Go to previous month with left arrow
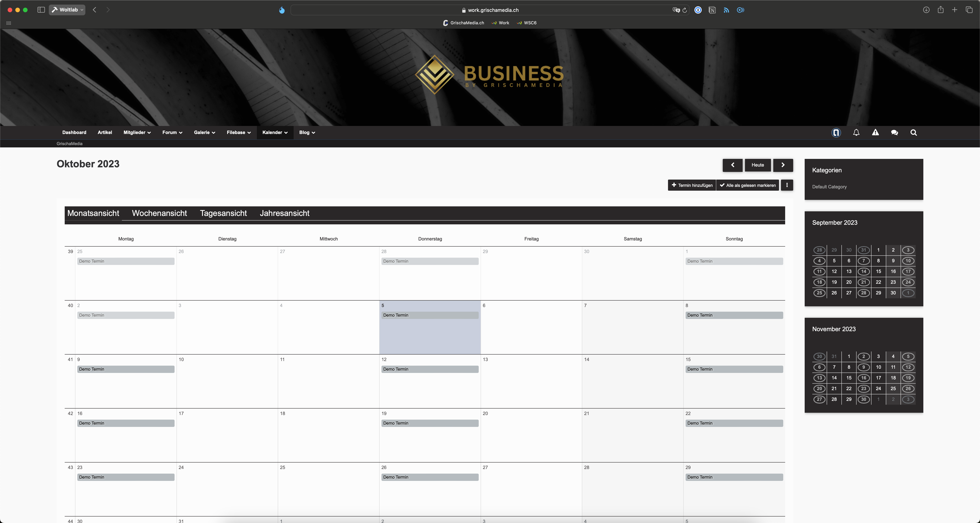The height and width of the screenshot is (523, 980). [x=732, y=165]
